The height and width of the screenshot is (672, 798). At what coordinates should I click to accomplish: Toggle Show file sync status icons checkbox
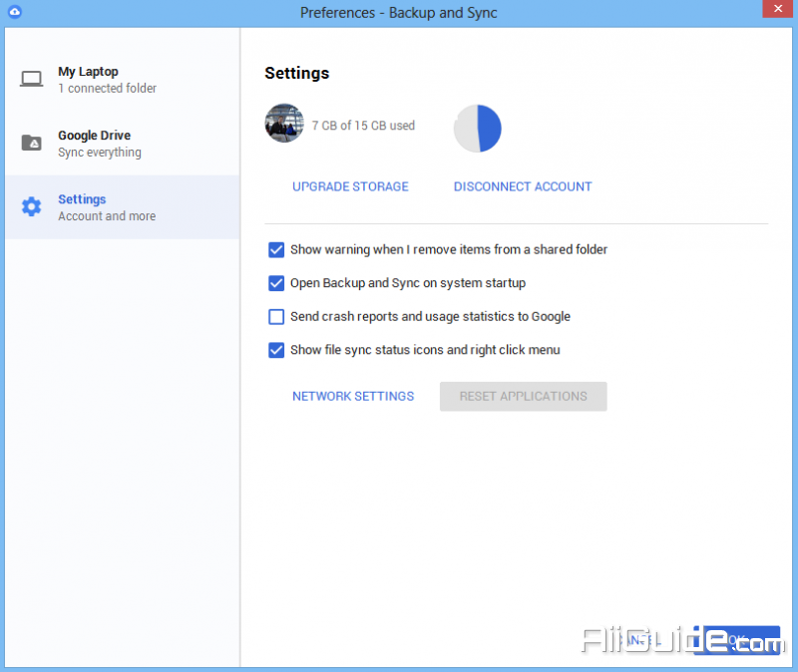(276, 350)
